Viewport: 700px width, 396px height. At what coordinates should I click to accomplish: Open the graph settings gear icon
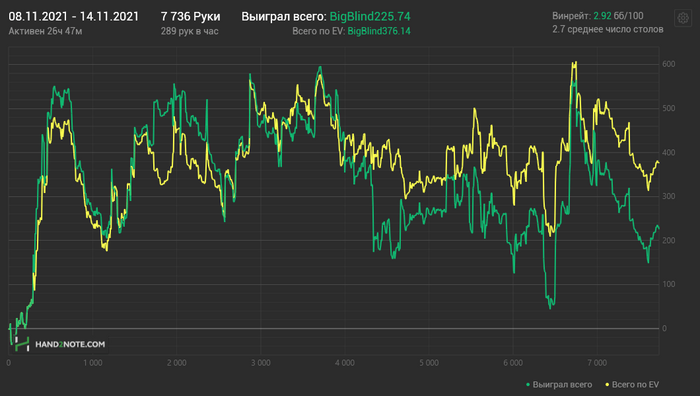point(683,18)
